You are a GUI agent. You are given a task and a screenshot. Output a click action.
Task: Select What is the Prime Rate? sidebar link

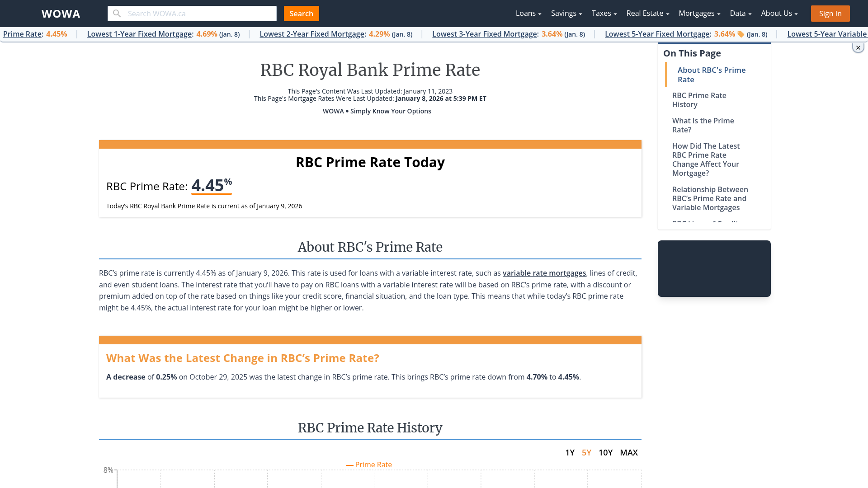[703, 125]
